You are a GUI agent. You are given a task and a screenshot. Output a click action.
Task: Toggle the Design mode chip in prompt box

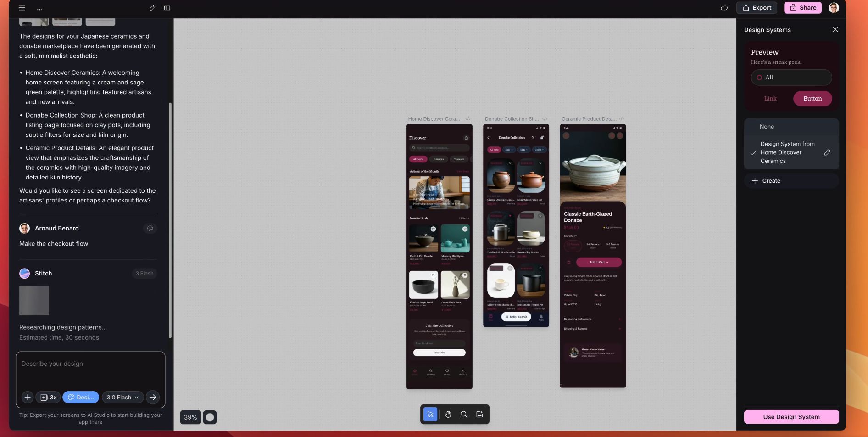click(81, 397)
